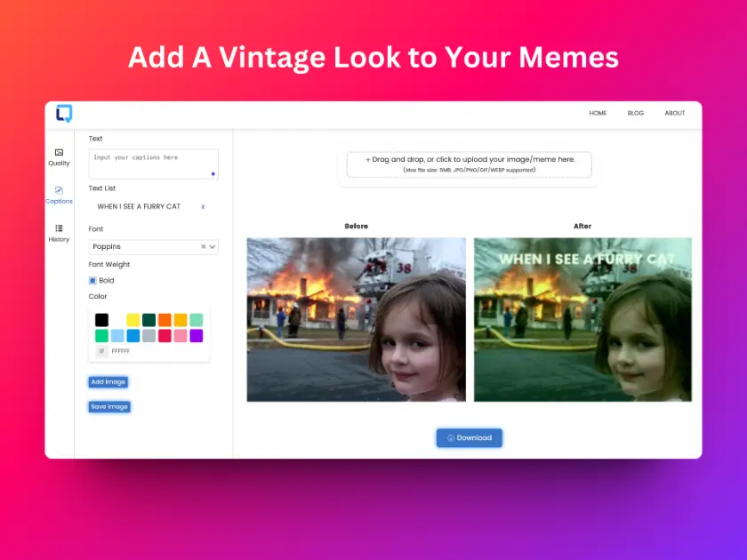Image resolution: width=747 pixels, height=560 pixels.
Task: Navigate to the BLOG page
Action: 636,113
